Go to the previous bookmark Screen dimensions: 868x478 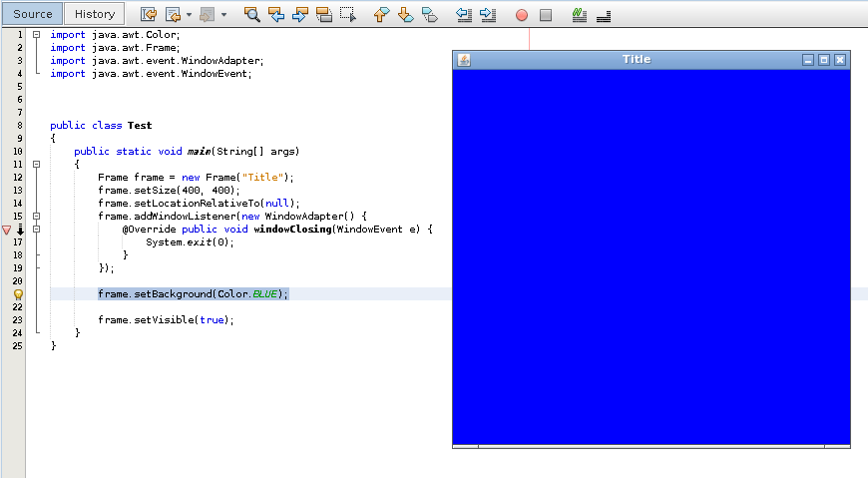click(x=381, y=15)
